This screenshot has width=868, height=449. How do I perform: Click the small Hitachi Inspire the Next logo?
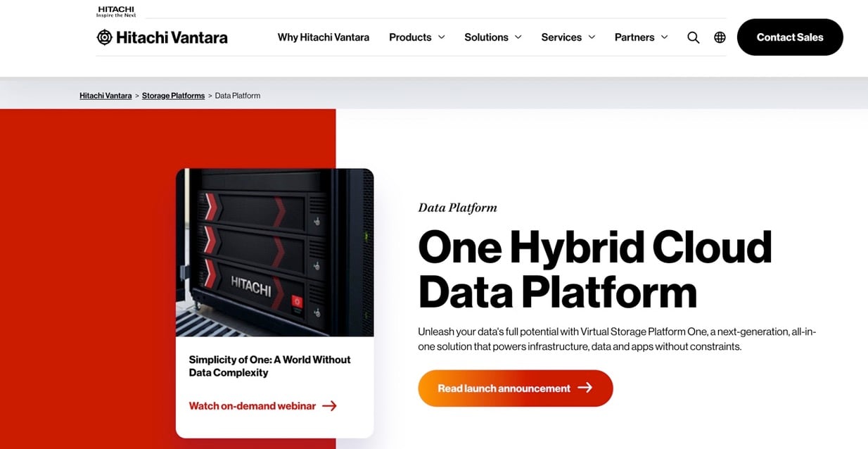point(116,11)
